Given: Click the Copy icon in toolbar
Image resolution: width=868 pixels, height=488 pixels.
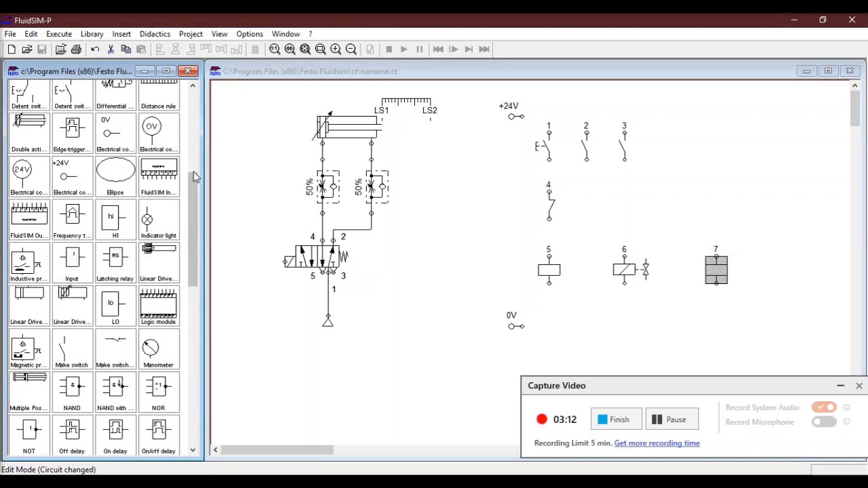Looking at the screenshot, I should (125, 49).
